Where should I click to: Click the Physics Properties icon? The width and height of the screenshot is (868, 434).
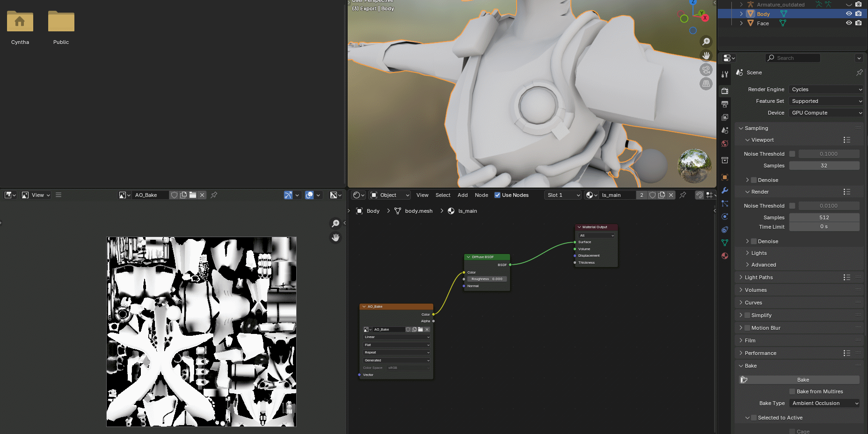(725, 216)
